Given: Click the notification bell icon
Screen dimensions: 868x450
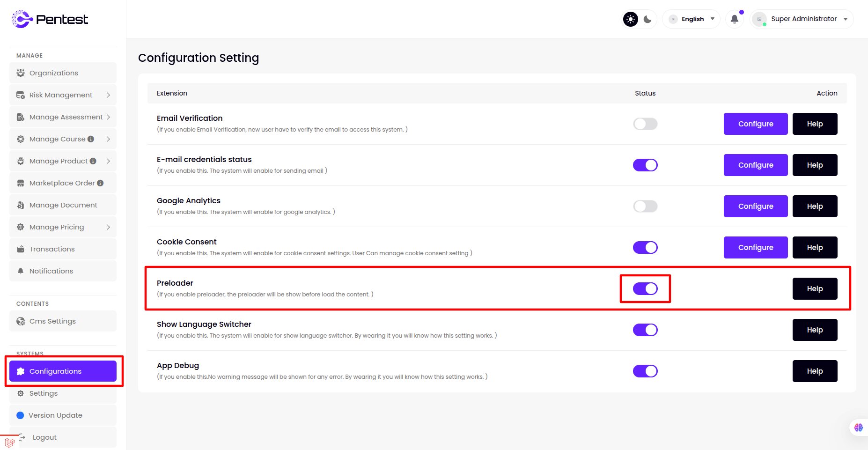Looking at the screenshot, I should pyautogui.click(x=734, y=19).
